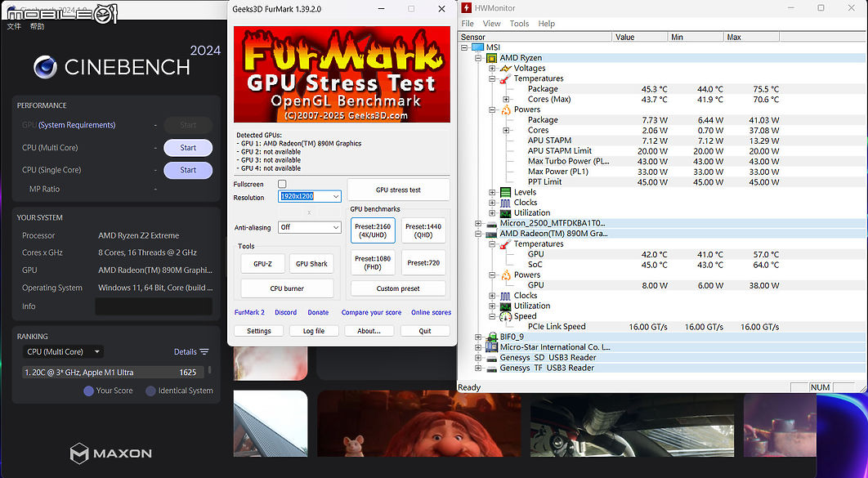Collapse the AMD Ryzen tree node
This screenshot has height=478, width=868.
point(478,58)
